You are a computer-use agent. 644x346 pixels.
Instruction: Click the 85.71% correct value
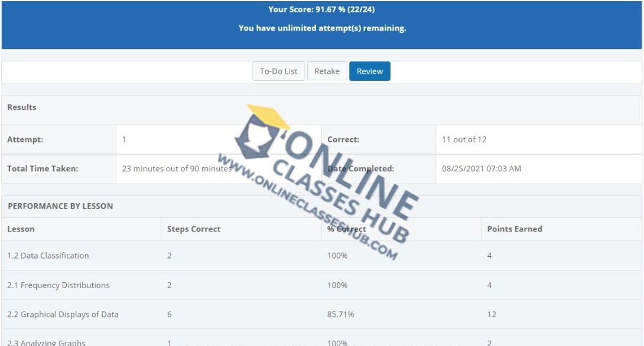tap(340, 315)
